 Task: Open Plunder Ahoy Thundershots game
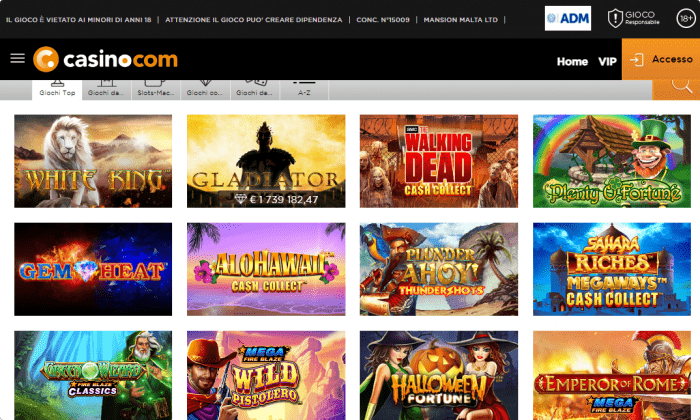coord(439,269)
